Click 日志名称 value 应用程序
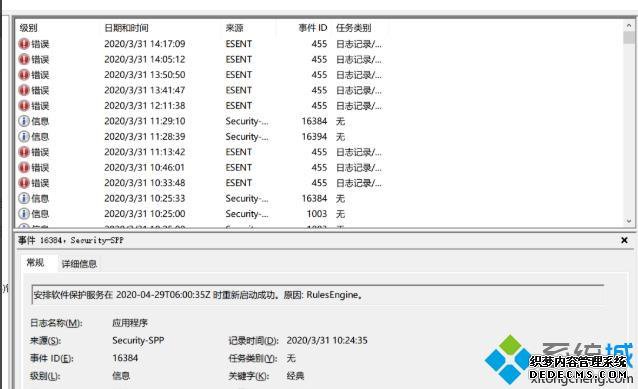Image resolution: width=638 pixels, height=389 pixels. pyautogui.click(x=130, y=323)
